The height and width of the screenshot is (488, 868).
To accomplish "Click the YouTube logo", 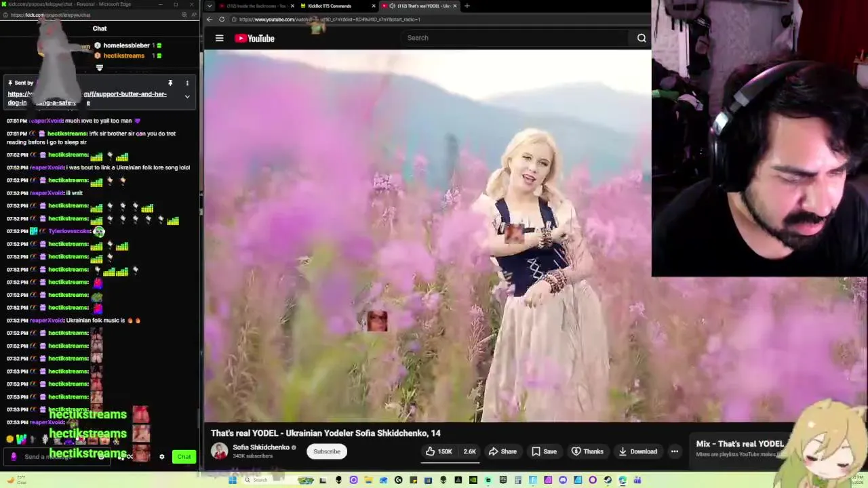I will point(254,38).
